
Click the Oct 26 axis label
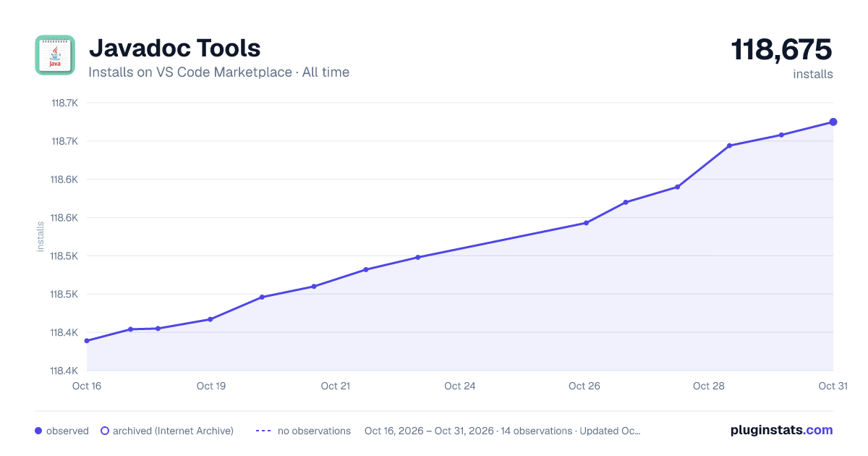(584, 386)
